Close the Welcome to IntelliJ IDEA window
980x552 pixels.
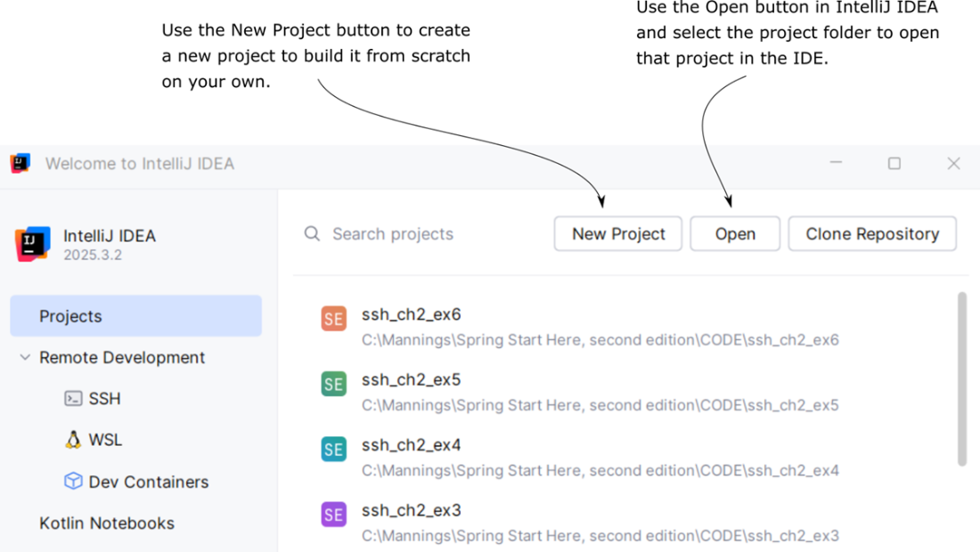(953, 164)
